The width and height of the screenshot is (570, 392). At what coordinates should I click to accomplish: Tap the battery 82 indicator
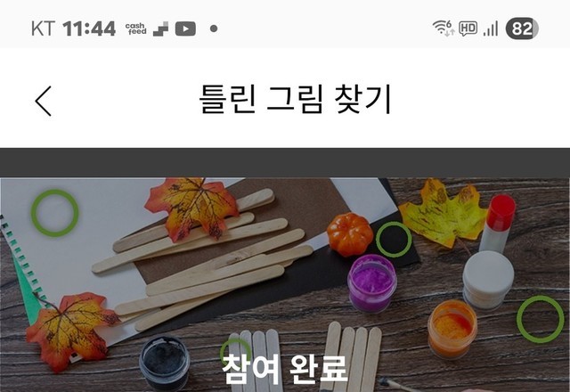(522, 29)
